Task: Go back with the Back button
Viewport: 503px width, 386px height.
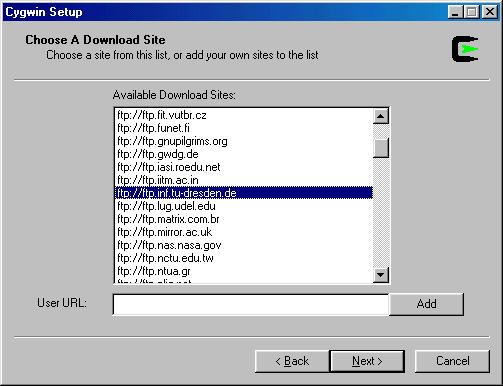Action: [292, 361]
